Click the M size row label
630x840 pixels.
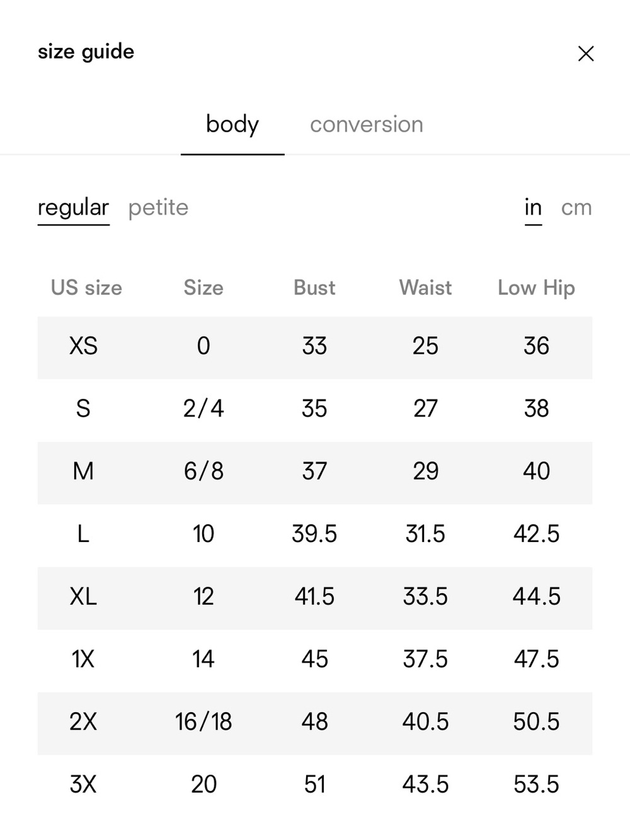point(83,471)
